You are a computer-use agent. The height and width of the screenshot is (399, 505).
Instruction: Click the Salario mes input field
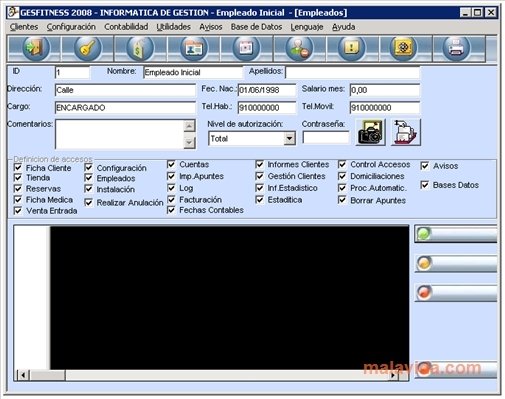coord(385,90)
